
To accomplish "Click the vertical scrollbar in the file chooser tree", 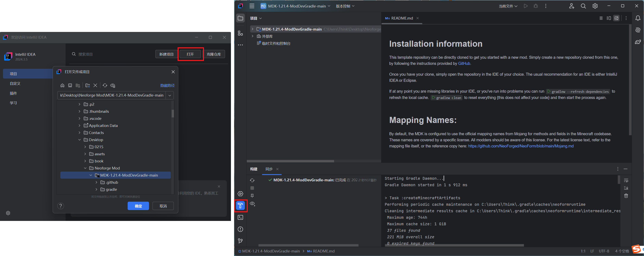I will pos(173,113).
